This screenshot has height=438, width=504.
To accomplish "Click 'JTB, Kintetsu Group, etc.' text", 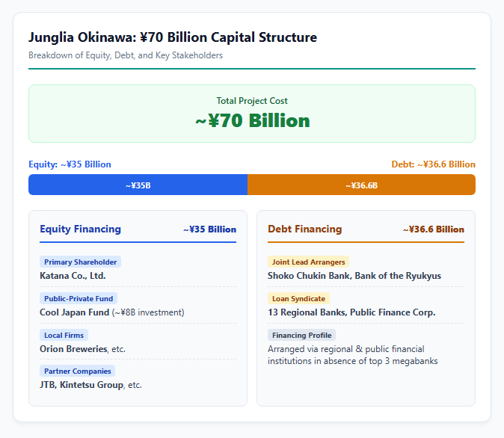I will click(90, 385).
